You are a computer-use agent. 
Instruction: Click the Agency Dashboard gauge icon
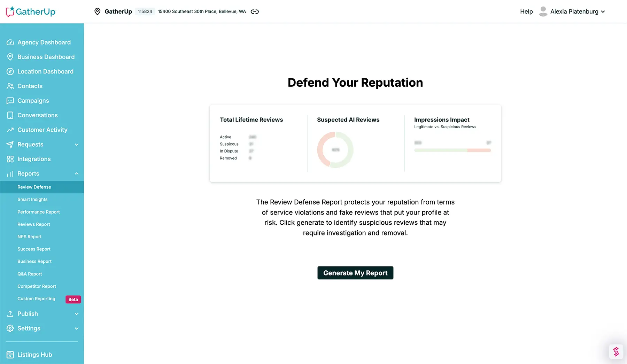click(10, 42)
